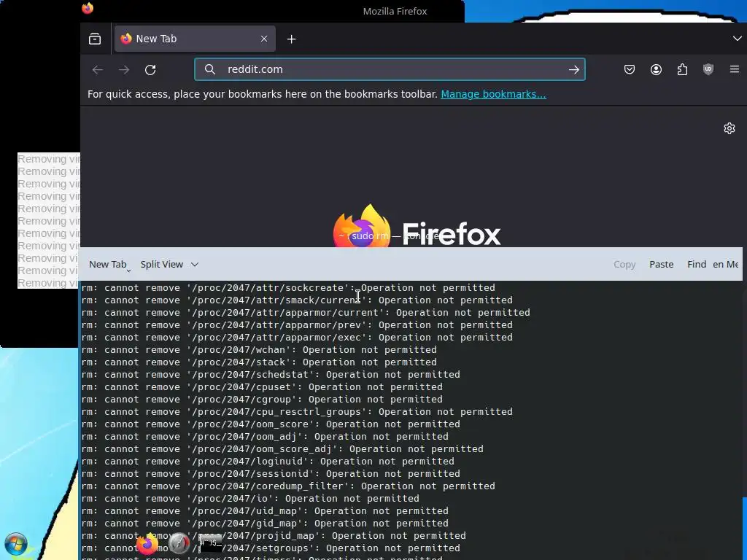
Task: Click the '/proc/2047/oom_score_adj' line
Action: point(282,449)
